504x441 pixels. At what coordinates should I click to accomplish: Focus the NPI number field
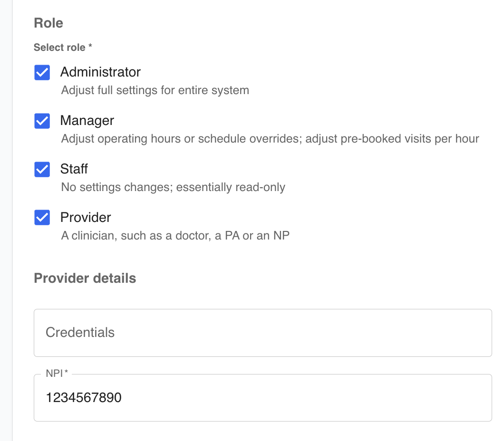[x=262, y=398]
